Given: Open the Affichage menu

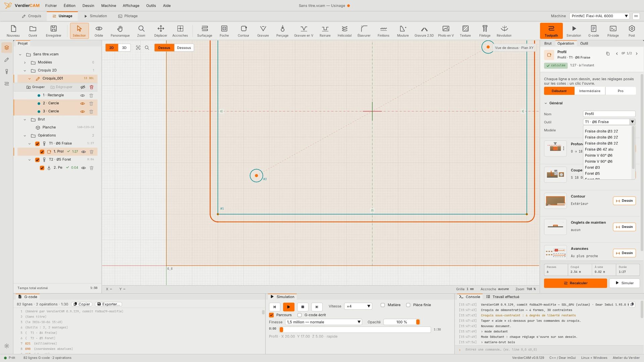Looking at the screenshot, I should [131, 6].
